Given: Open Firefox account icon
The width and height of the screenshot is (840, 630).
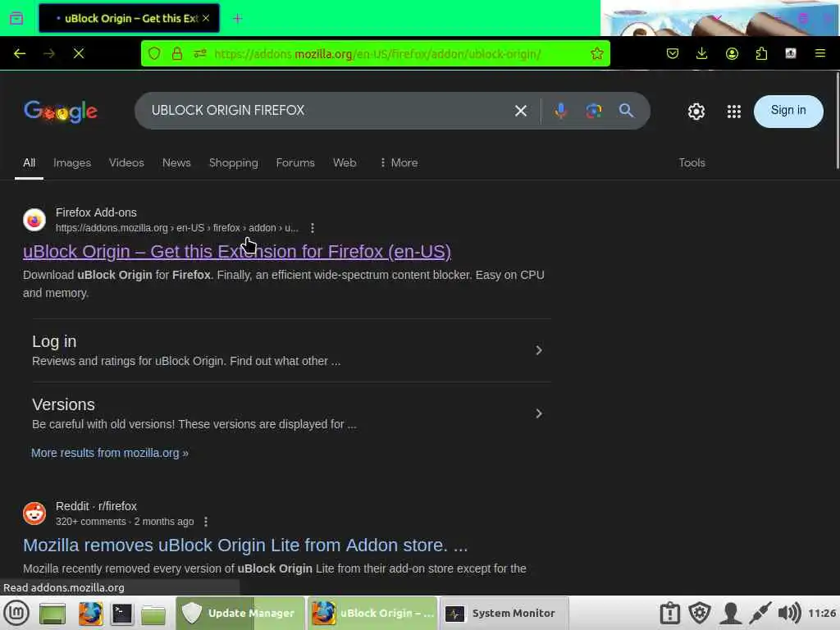Looking at the screenshot, I should [732, 53].
